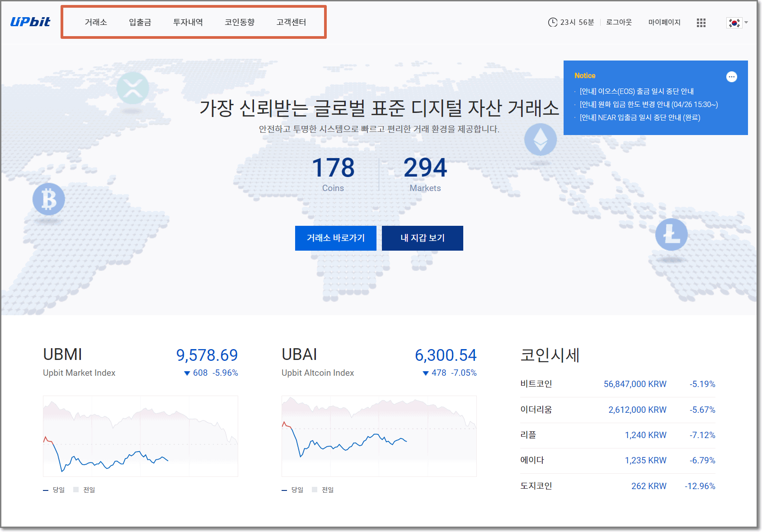Open the Notice panel's more options (...) icon
Screen dimensions: 762x532
(731, 77)
